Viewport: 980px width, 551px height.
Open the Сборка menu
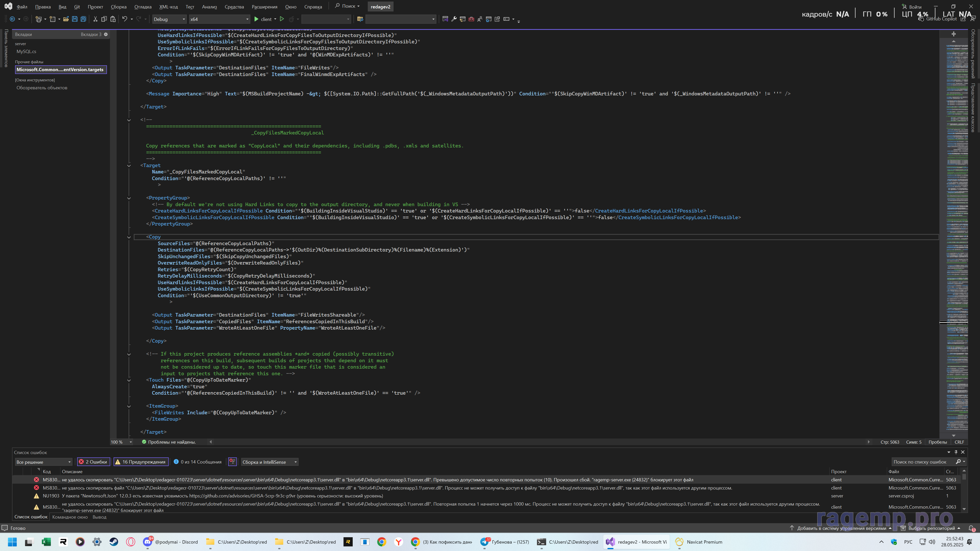pyautogui.click(x=118, y=6)
